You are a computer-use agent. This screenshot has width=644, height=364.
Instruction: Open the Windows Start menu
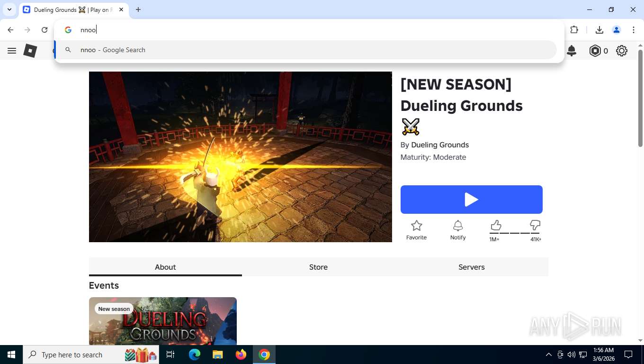pos(11,355)
